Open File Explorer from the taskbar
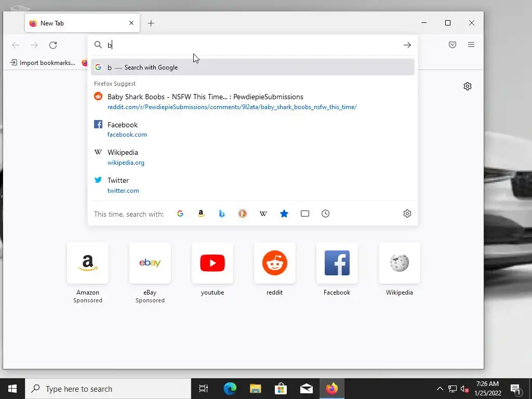This screenshot has width=532, height=399. point(255,389)
